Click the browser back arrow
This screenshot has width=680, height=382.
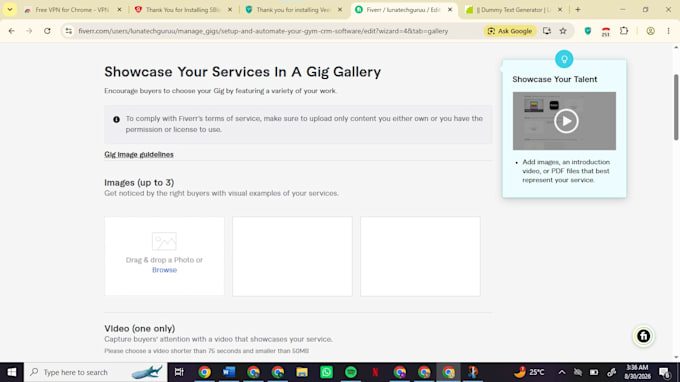12,31
